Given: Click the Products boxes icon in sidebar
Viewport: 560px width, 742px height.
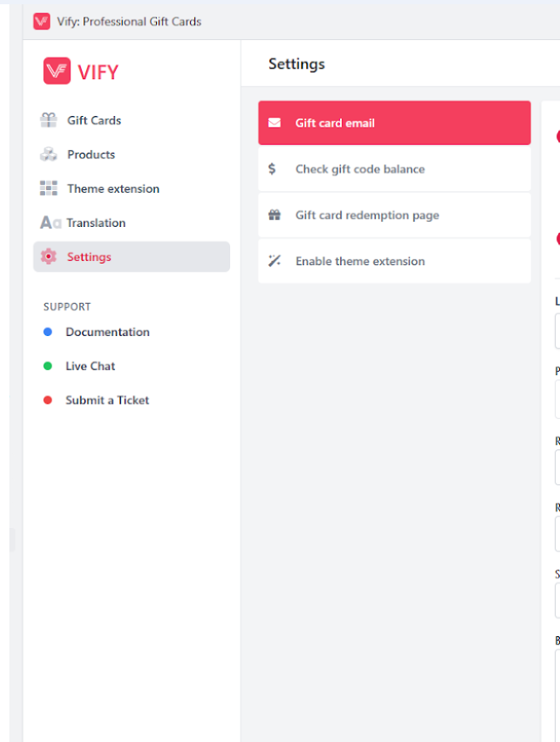Looking at the screenshot, I should click(x=49, y=154).
